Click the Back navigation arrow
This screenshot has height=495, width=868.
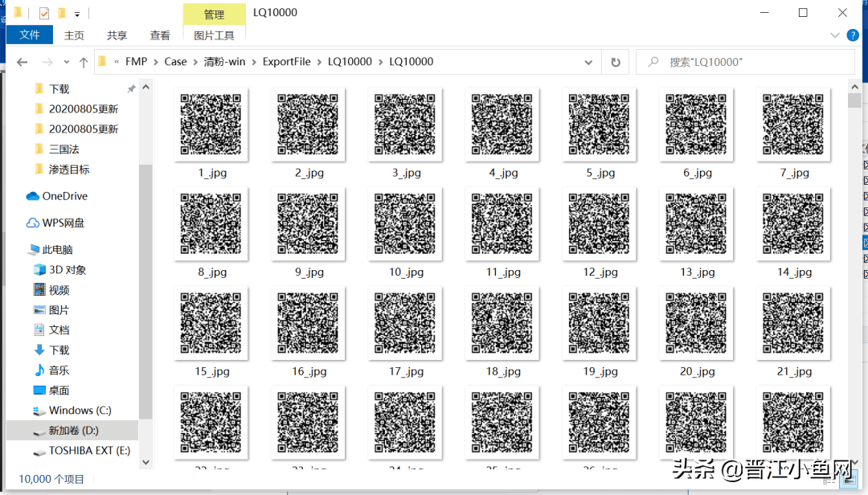tap(23, 62)
